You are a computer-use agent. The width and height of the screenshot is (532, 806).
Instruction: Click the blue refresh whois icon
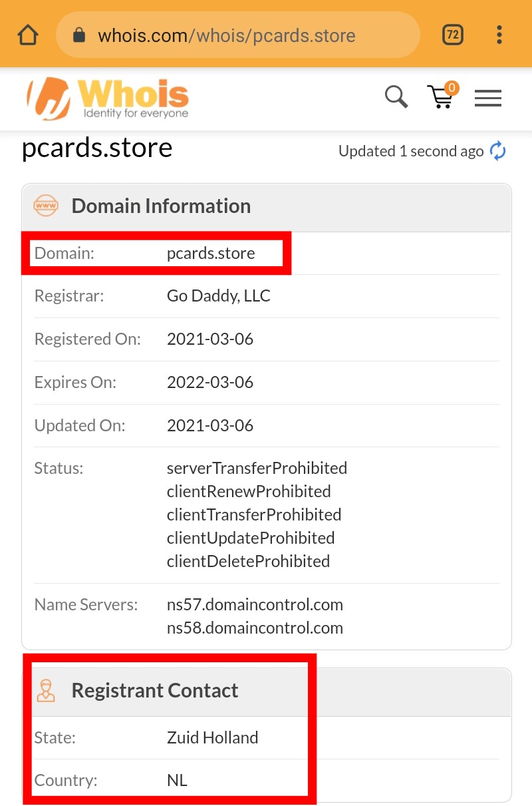coord(497,151)
